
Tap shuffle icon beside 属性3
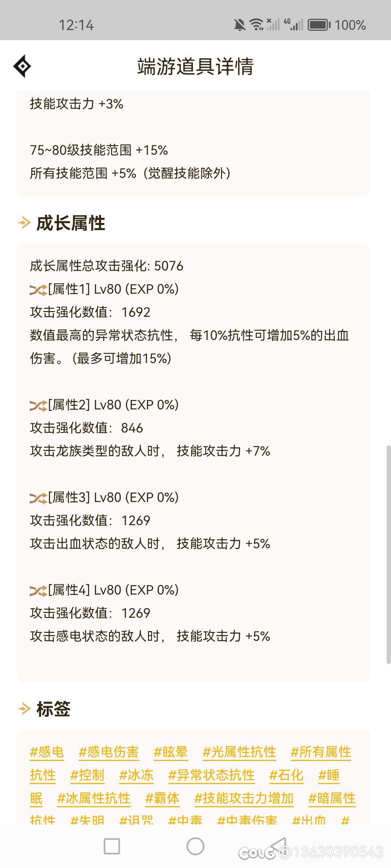tap(38, 498)
